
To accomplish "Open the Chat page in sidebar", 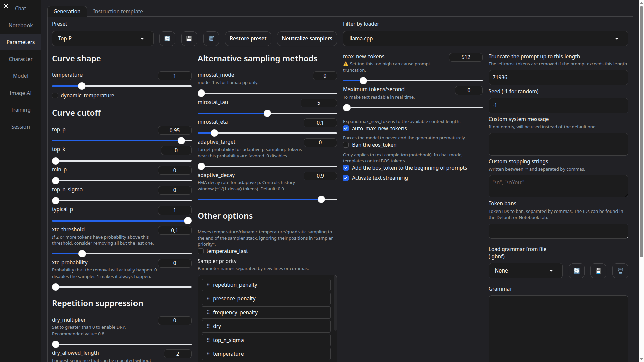I will pyautogui.click(x=20, y=8).
